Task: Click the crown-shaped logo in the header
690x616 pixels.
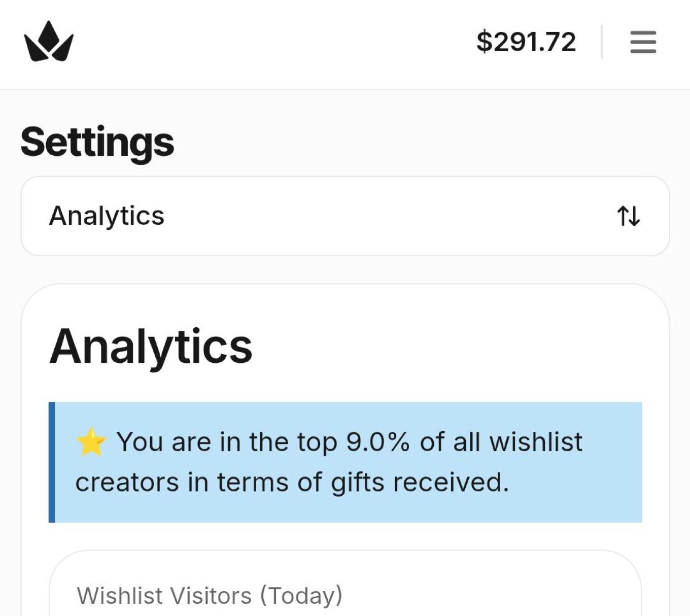Action: coord(49,42)
